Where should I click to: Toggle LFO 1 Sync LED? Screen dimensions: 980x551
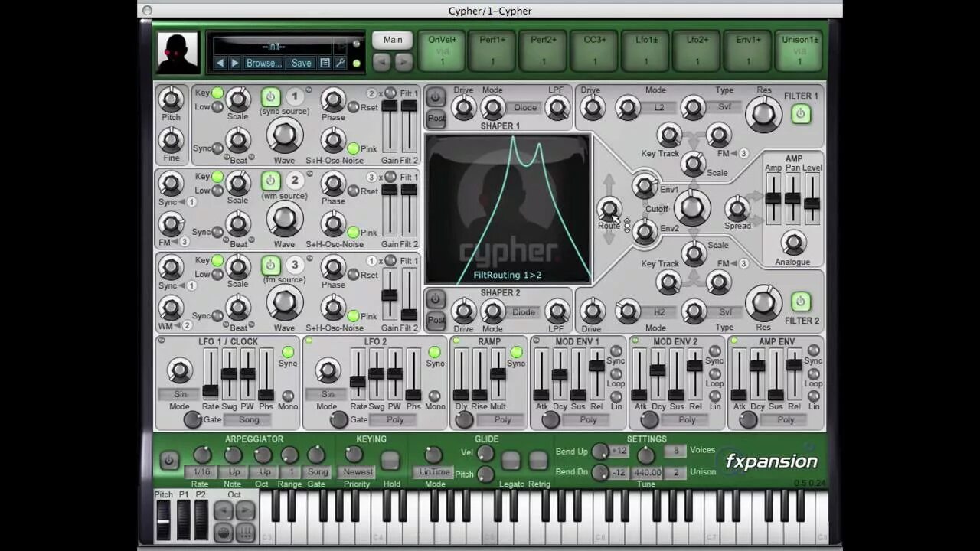pyautogui.click(x=288, y=352)
